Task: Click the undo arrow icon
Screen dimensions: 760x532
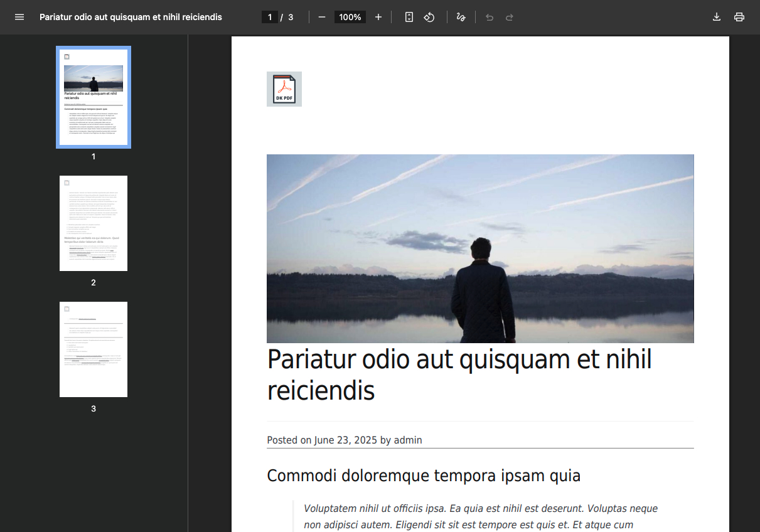Action: point(490,17)
